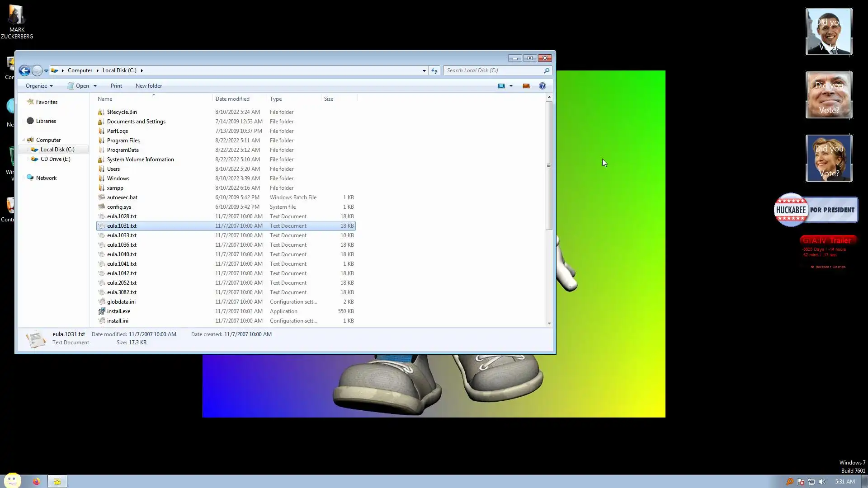Click the Open dropdown arrow

click(95, 86)
